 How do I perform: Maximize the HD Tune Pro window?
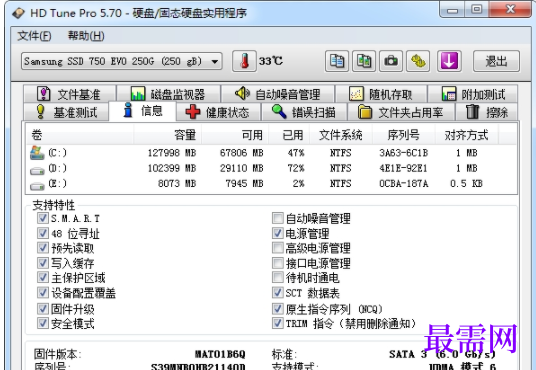[477, 9]
